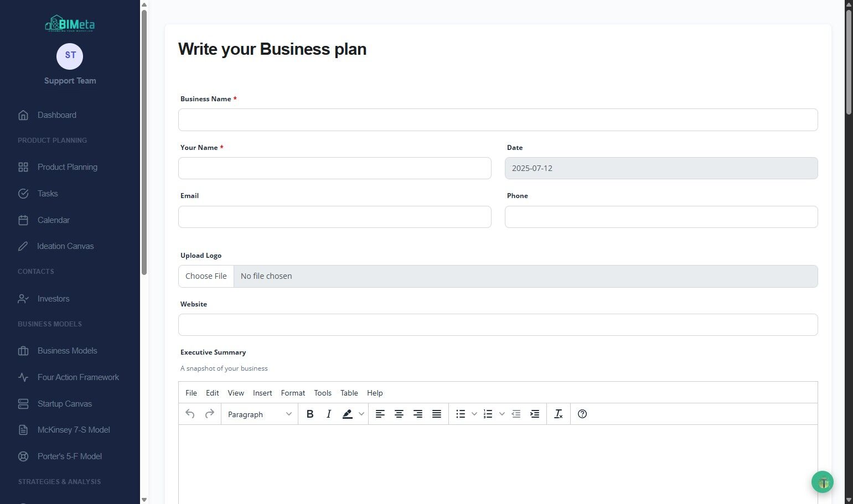Justify the Executive Summary text
853x504 pixels.
437,414
